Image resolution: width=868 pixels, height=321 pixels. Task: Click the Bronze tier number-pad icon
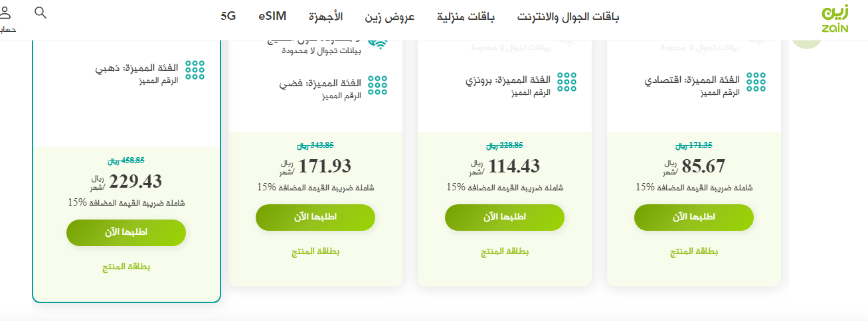click(566, 81)
